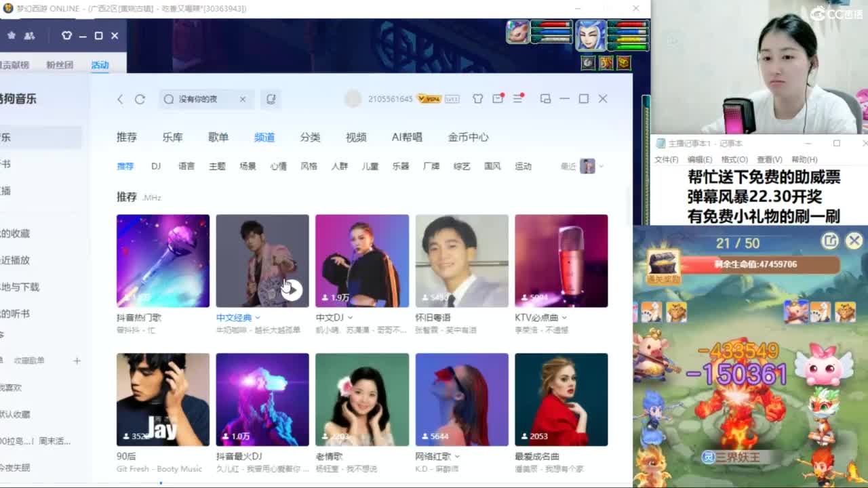Open the message icon with red notification dot

click(497, 99)
